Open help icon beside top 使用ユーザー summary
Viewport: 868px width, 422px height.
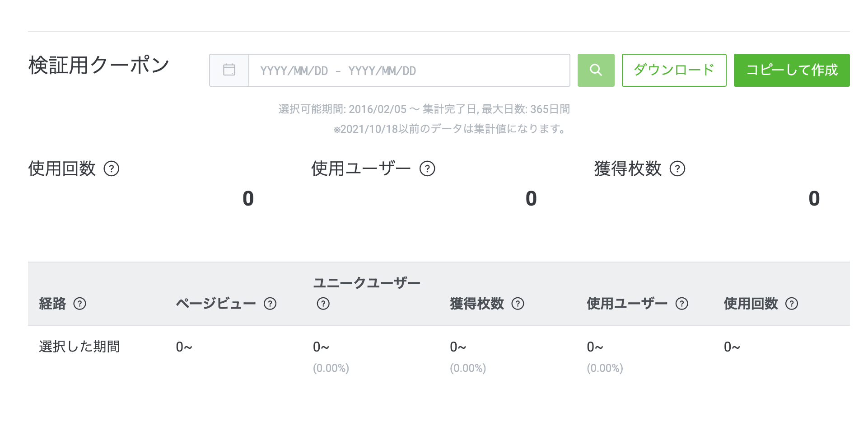pyautogui.click(x=427, y=169)
